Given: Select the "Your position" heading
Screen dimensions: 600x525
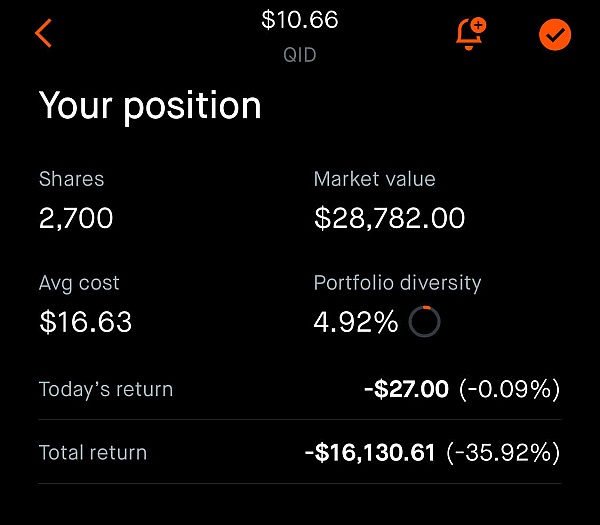Looking at the screenshot, I should [150, 106].
